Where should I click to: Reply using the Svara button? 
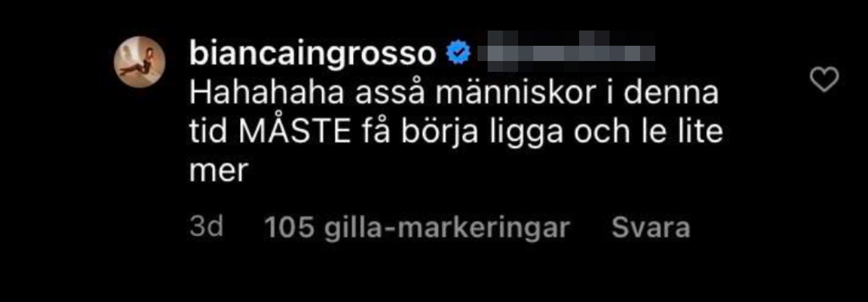point(650,228)
